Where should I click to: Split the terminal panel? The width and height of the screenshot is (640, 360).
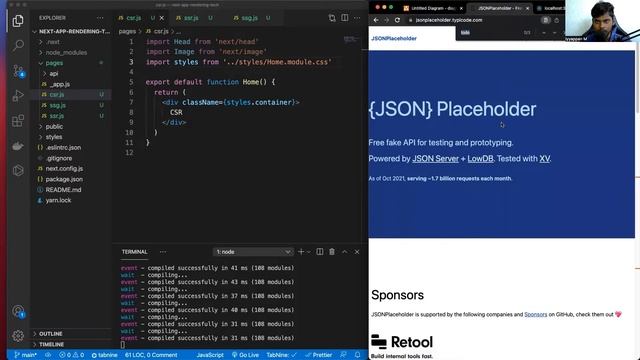pos(320,252)
